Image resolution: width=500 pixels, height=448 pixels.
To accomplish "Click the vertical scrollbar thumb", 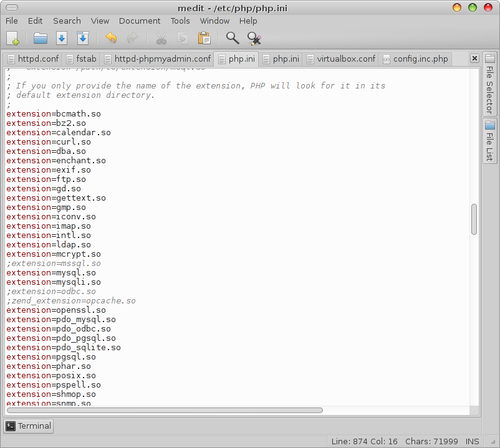I will coord(474,219).
